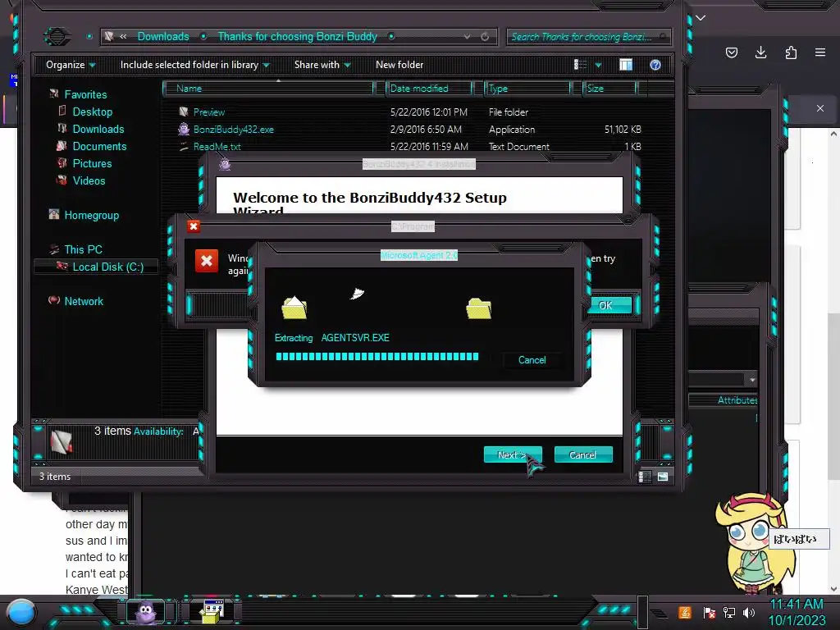The image size is (840, 630).
Task: Click Cancel in Microsoft Agent extracting dialog
Action: coord(532,360)
